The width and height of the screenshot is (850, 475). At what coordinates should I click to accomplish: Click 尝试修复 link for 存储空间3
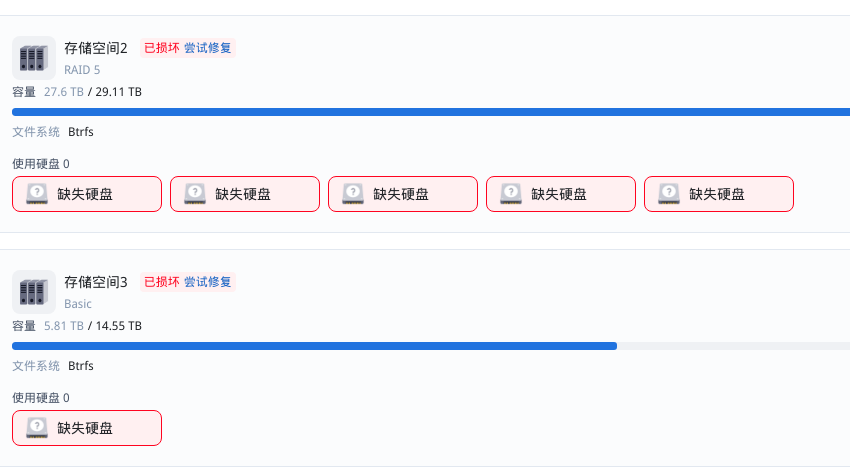208,282
